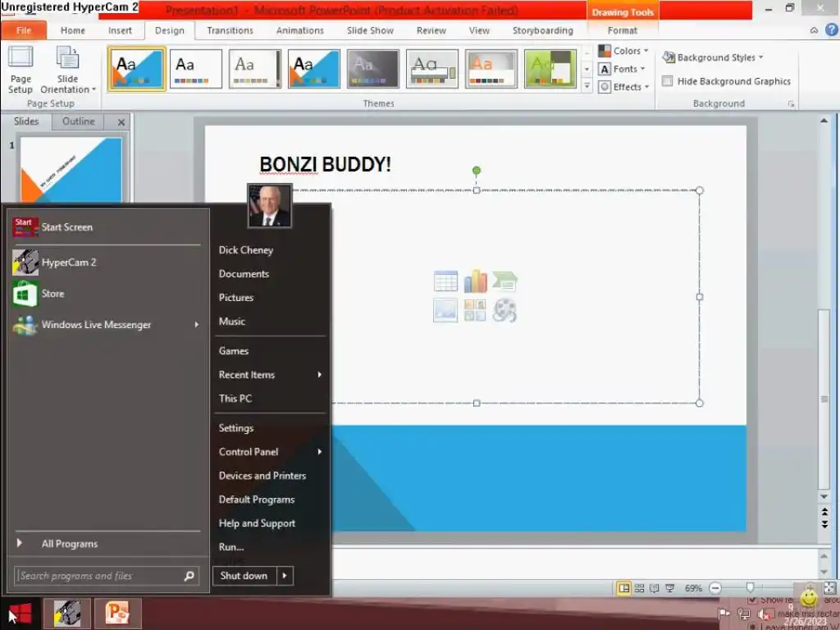The image size is (840, 630).
Task: Click zoom out minus button
Action: coord(715,588)
